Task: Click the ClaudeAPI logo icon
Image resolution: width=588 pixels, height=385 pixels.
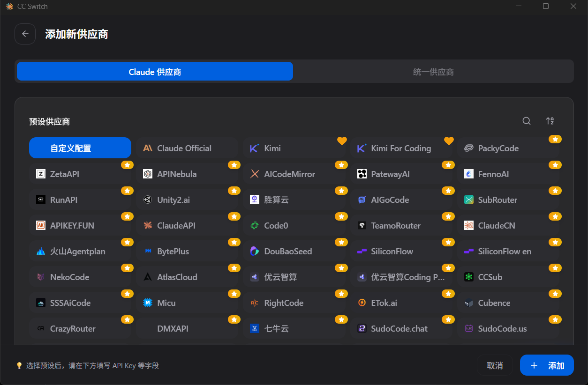Action: point(148,225)
